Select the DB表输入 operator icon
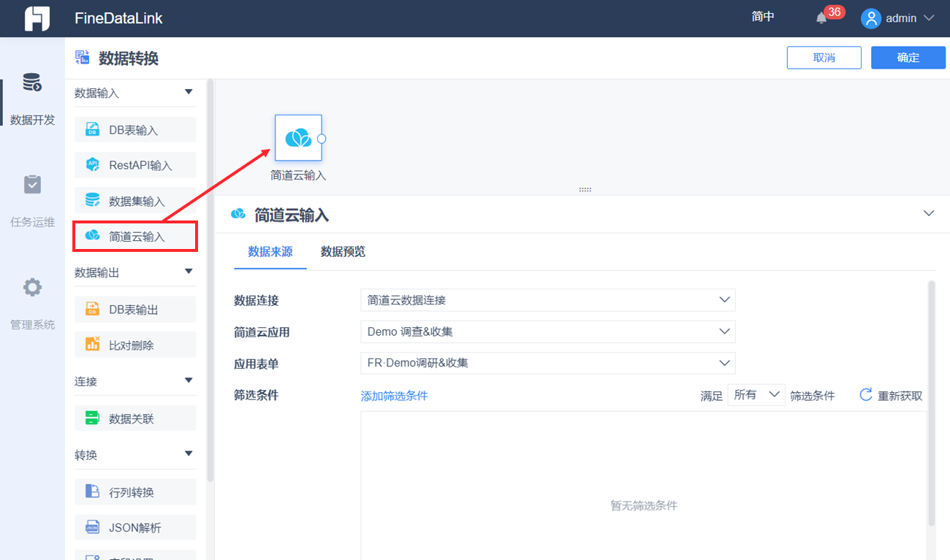 pyautogui.click(x=92, y=130)
